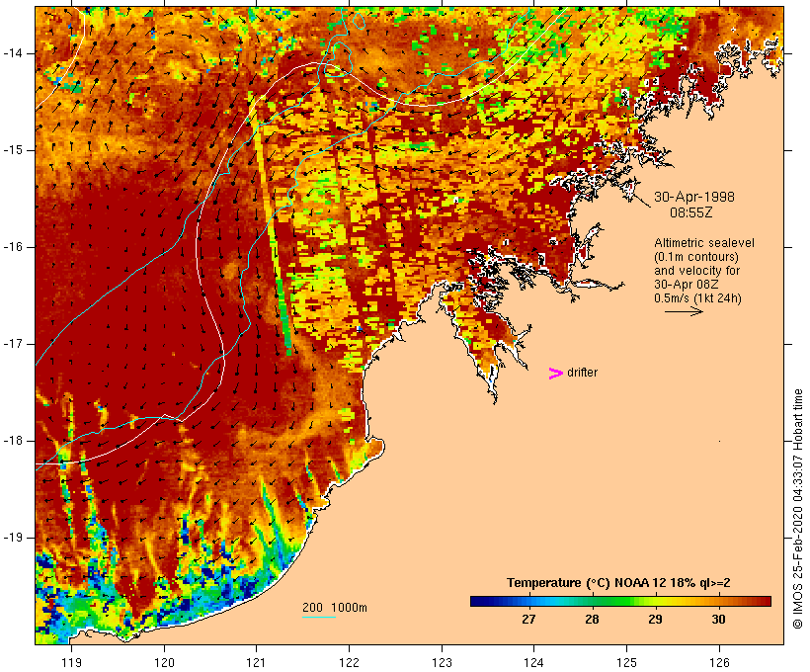Click the longitude axis label '124'
This screenshot has height=672, width=810.
pos(533,662)
